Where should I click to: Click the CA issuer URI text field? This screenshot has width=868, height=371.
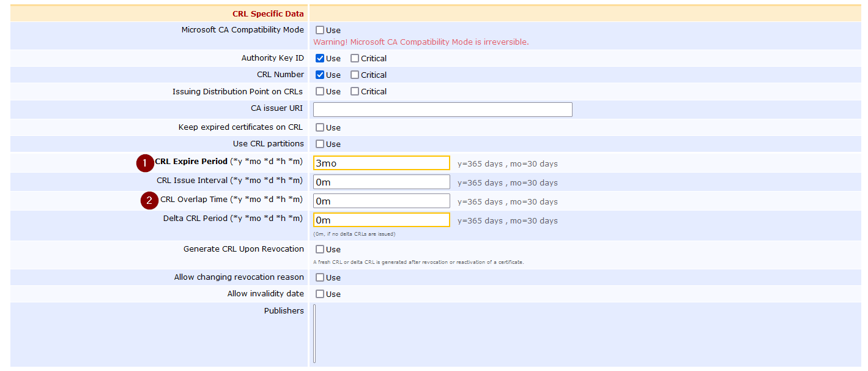[x=442, y=110]
